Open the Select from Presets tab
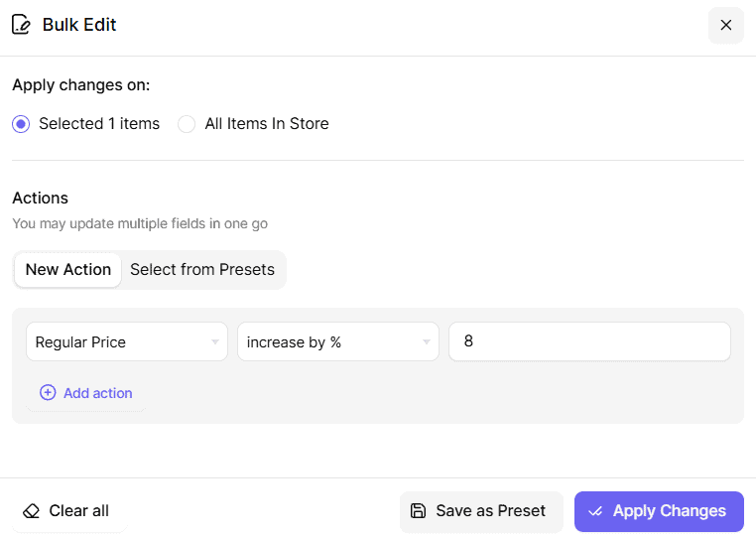This screenshot has width=756, height=537. coord(202,270)
